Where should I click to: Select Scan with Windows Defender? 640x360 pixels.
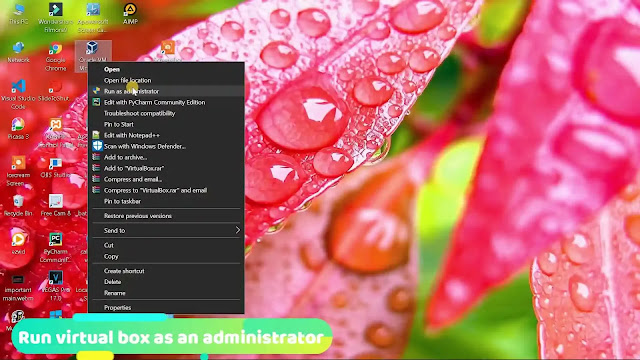click(x=166, y=147)
